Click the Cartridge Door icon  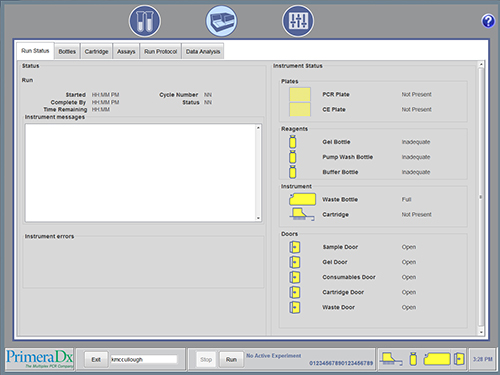(x=295, y=292)
